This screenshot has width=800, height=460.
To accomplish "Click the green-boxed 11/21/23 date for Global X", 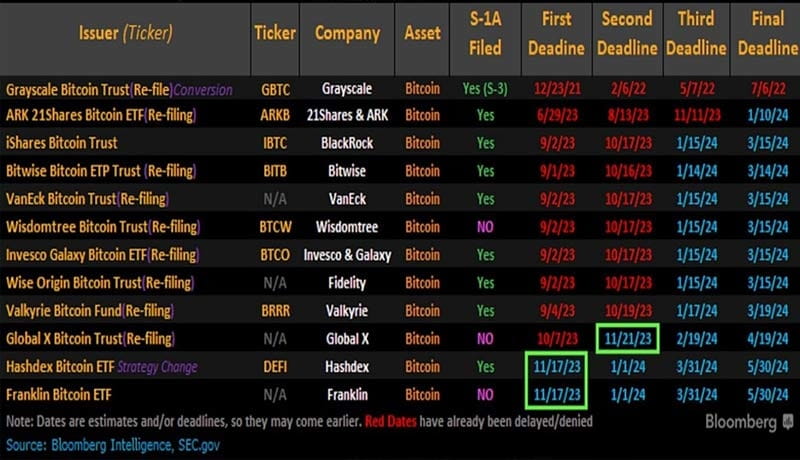I will [627, 339].
